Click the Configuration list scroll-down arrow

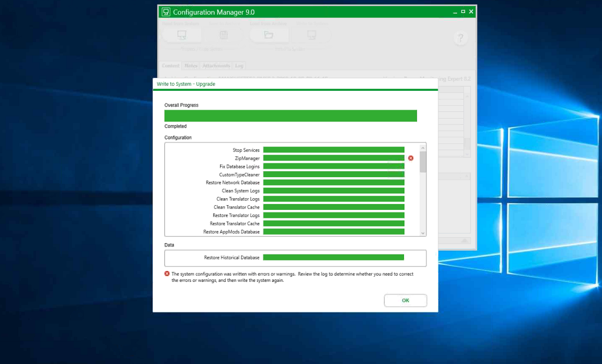[423, 233]
